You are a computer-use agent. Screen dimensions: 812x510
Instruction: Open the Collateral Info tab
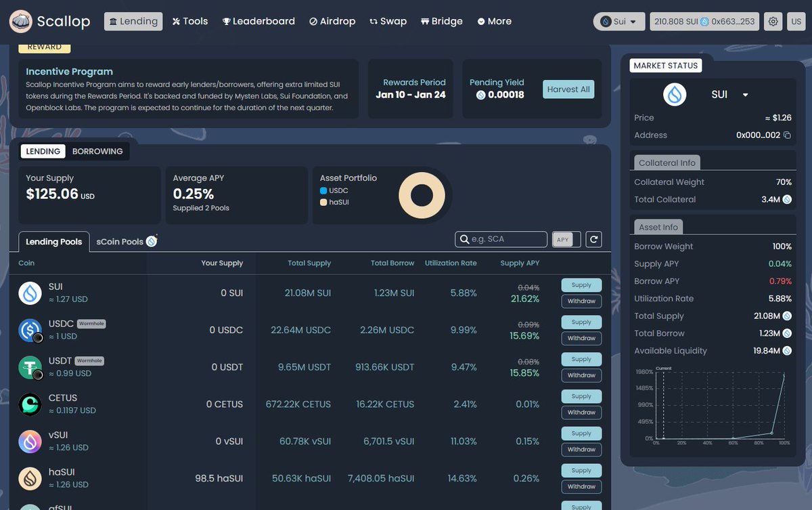[x=667, y=163]
